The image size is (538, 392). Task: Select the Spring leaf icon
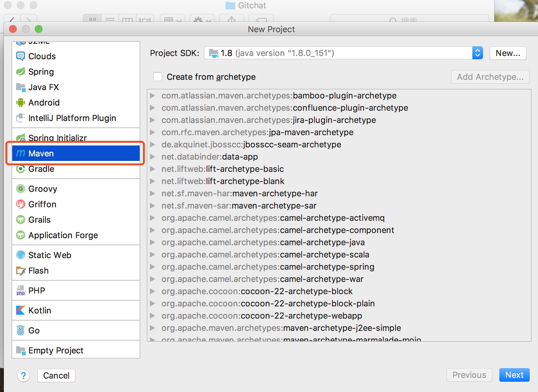[21, 71]
